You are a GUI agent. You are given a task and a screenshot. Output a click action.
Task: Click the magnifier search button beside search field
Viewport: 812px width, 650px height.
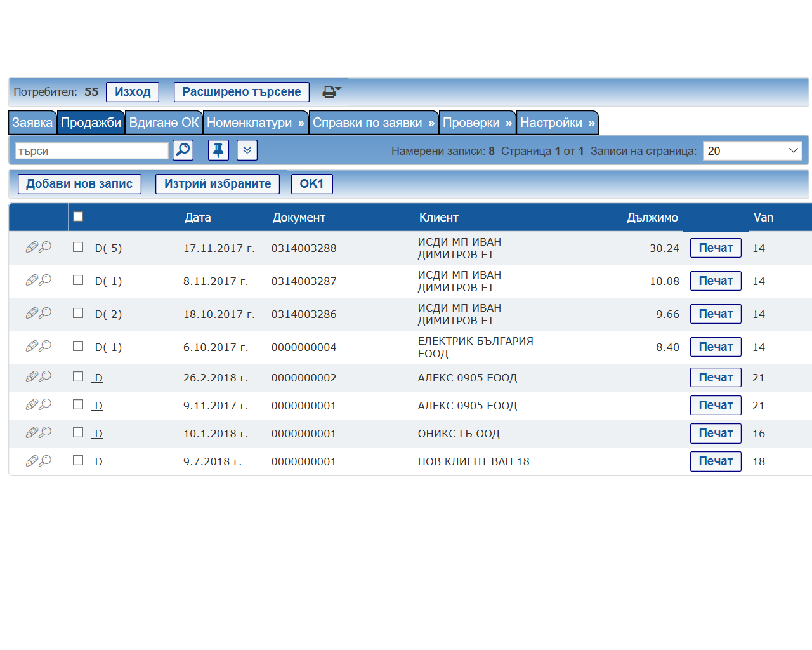point(183,150)
